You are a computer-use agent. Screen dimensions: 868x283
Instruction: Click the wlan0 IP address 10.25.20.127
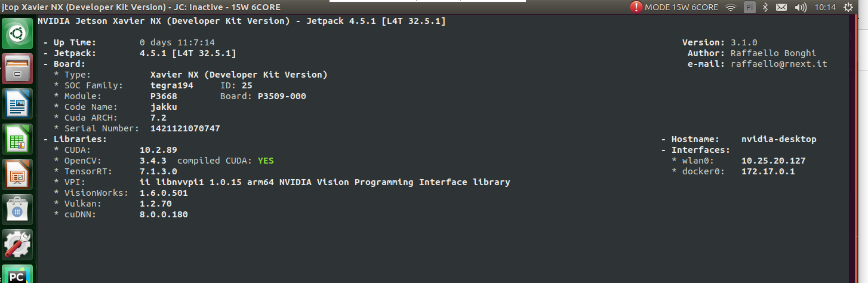774,161
